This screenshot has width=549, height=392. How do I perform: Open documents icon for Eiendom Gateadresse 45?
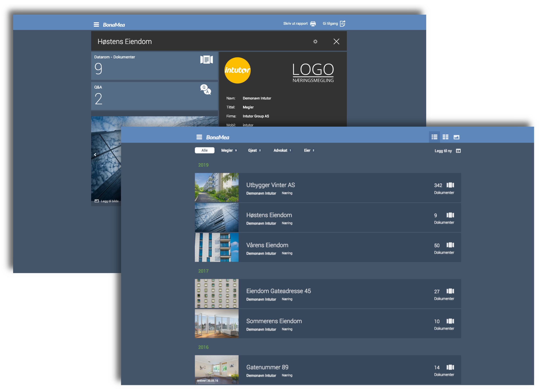pos(450,291)
